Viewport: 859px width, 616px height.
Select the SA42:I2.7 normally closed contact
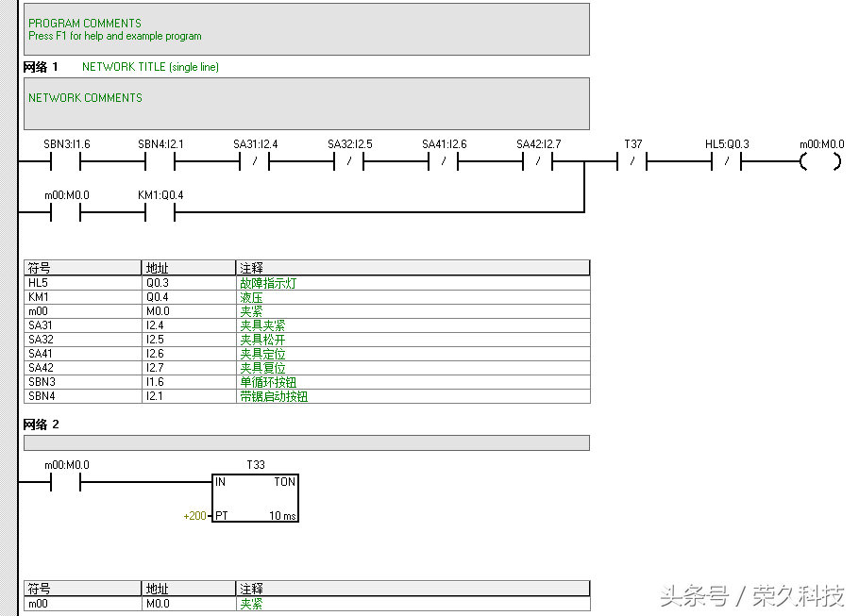point(538,162)
